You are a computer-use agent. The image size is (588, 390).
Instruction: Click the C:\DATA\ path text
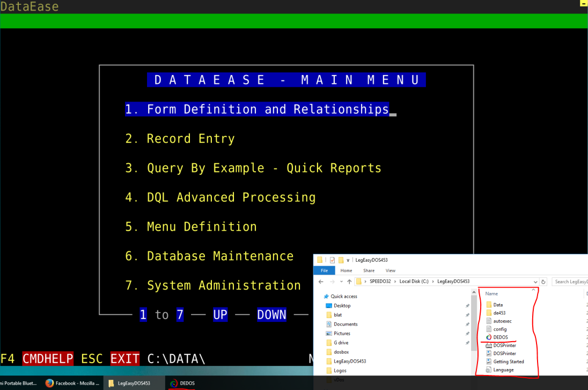point(177,359)
